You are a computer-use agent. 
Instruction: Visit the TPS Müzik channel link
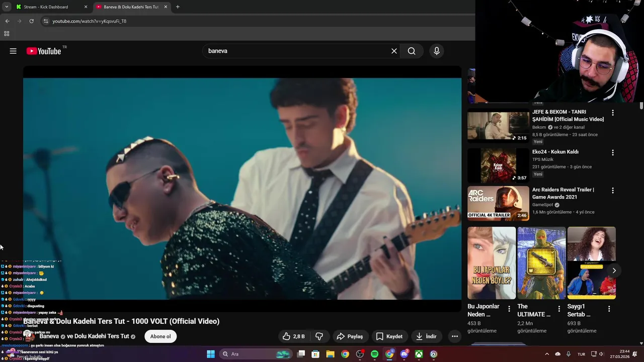pos(543,159)
